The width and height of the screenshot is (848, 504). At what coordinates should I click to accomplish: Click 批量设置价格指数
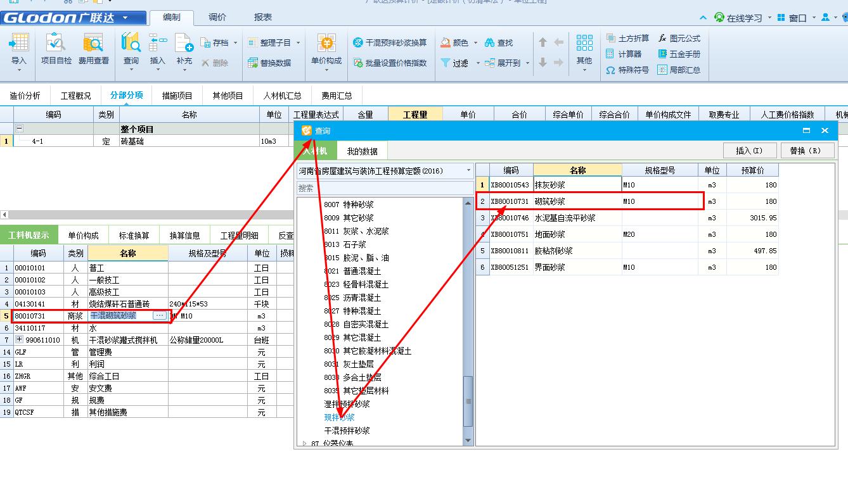[390, 63]
